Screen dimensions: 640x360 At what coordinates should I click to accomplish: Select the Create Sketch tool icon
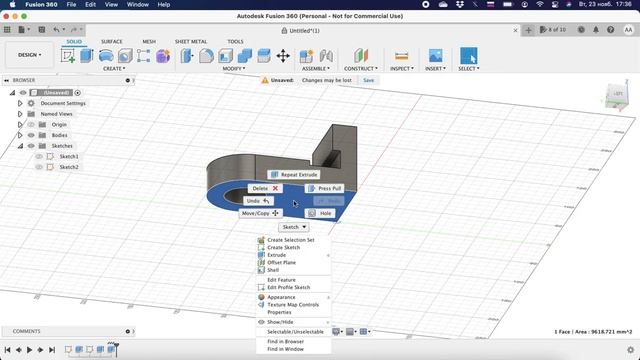68,56
